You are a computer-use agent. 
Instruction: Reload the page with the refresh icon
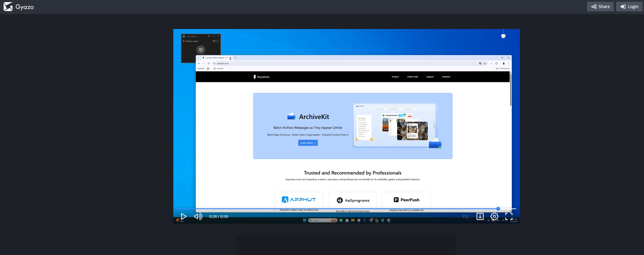tap(209, 63)
